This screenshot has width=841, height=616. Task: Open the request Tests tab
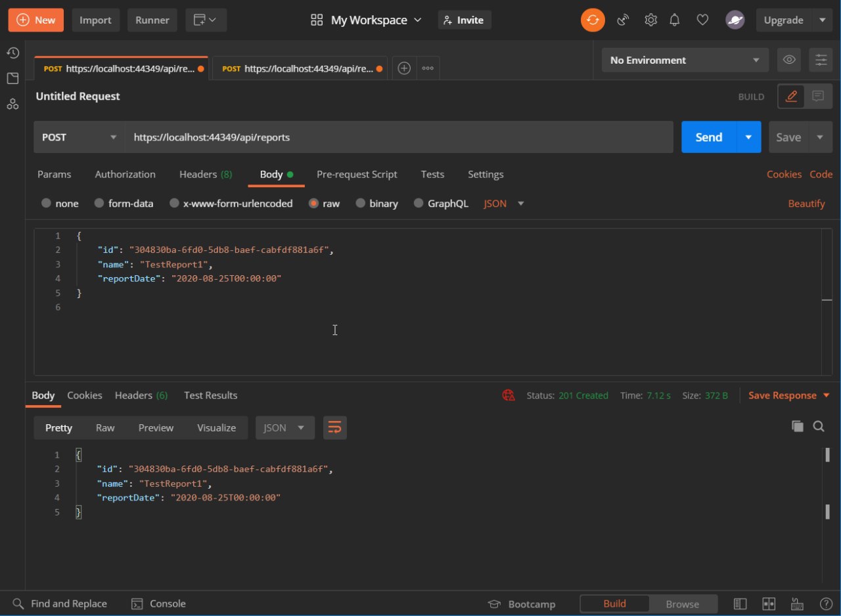coord(432,174)
